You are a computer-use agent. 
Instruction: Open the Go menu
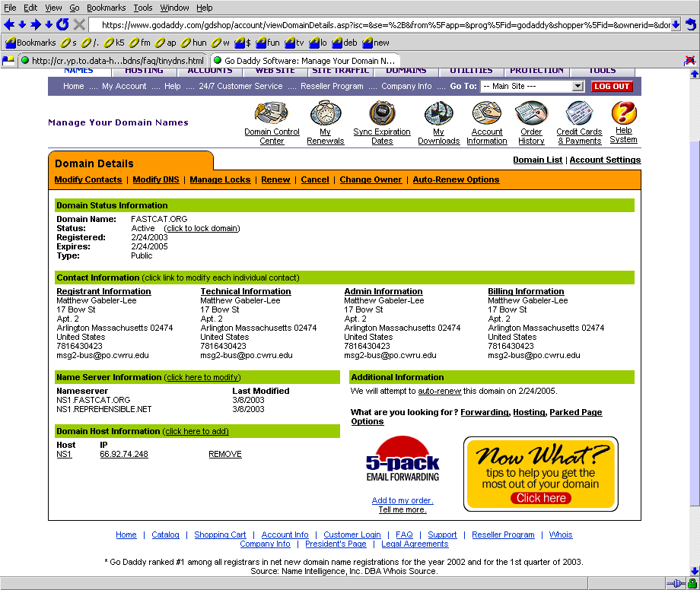[75, 8]
